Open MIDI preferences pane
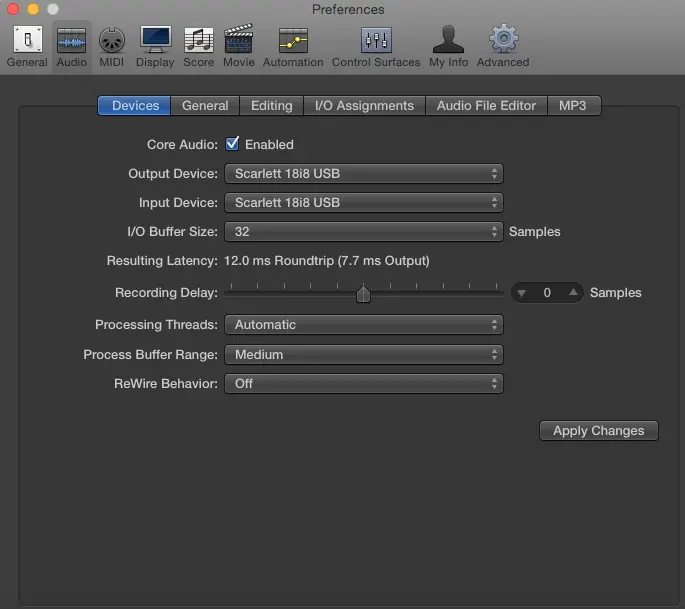685x609 pixels. coord(112,46)
